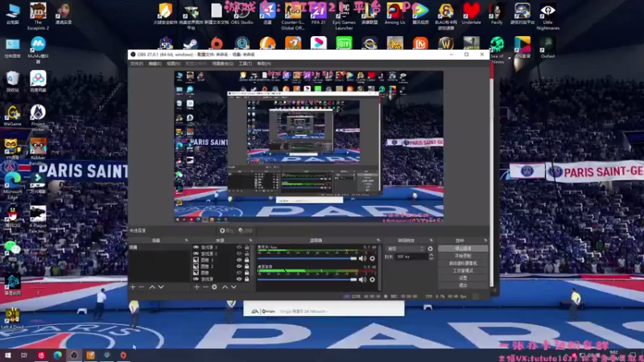Open Epic Games Launcher desktop shortcut

pyautogui.click(x=344, y=16)
